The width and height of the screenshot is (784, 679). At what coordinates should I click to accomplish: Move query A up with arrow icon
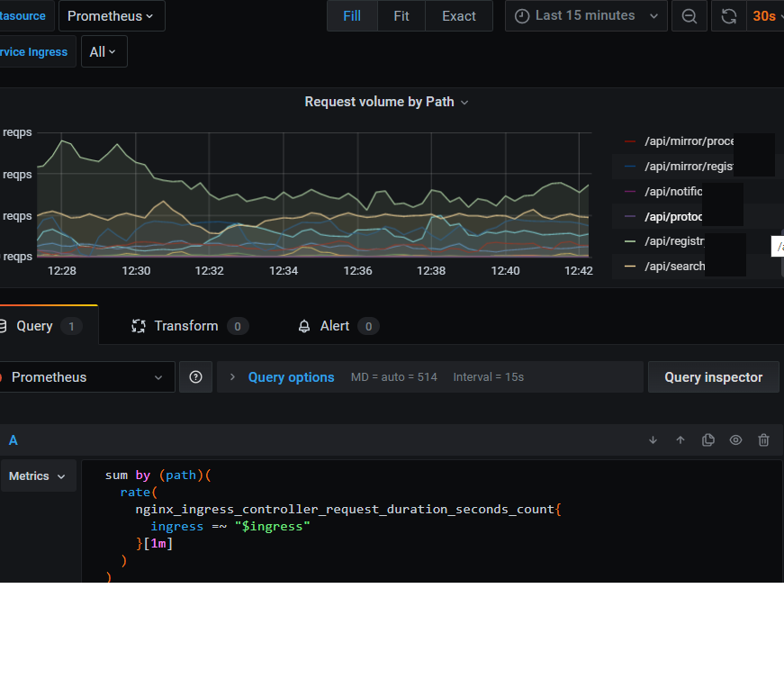pyautogui.click(x=680, y=440)
